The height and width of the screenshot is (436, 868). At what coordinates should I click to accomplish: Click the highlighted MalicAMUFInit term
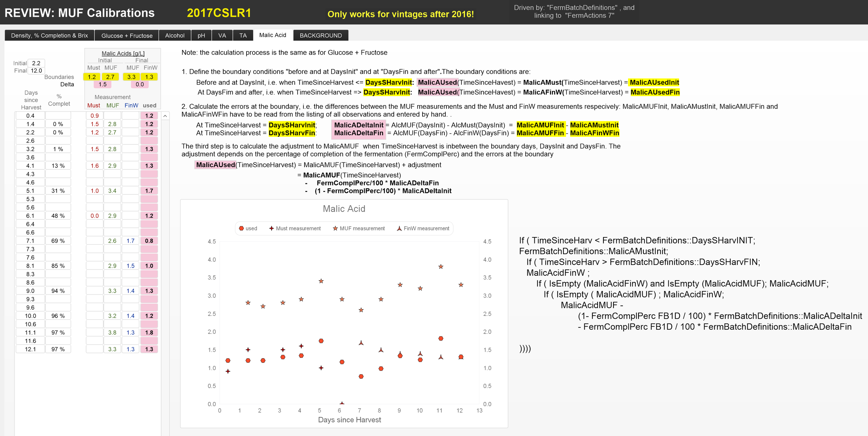(x=540, y=125)
